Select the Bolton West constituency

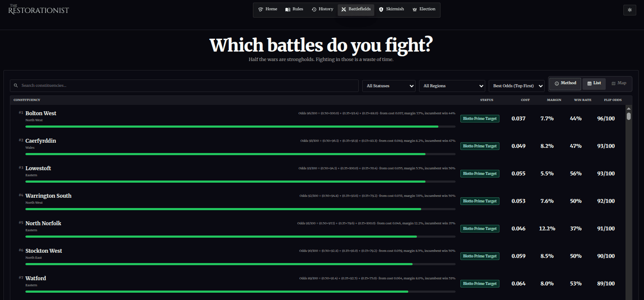click(41, 113)
